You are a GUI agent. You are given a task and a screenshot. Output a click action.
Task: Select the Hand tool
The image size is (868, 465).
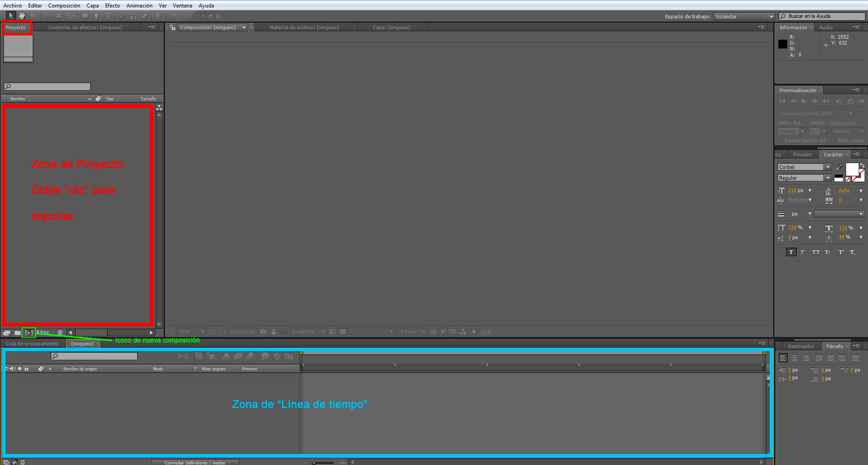[22, 16]
